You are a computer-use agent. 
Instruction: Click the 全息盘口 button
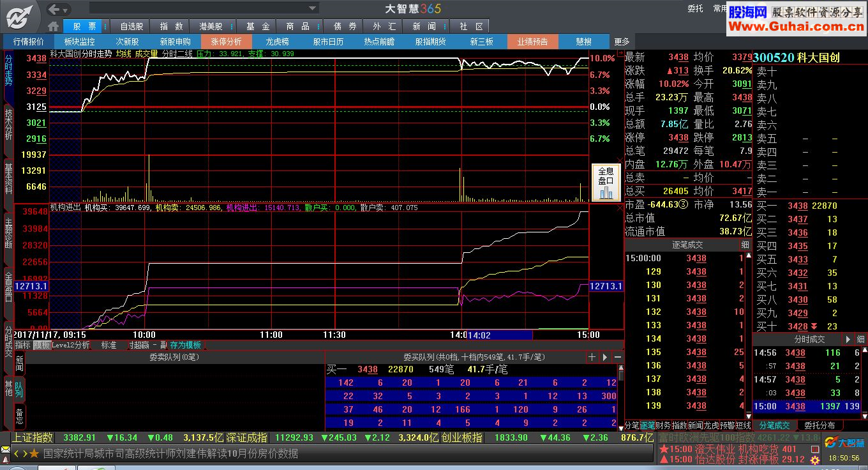click(x=606, y=183)
